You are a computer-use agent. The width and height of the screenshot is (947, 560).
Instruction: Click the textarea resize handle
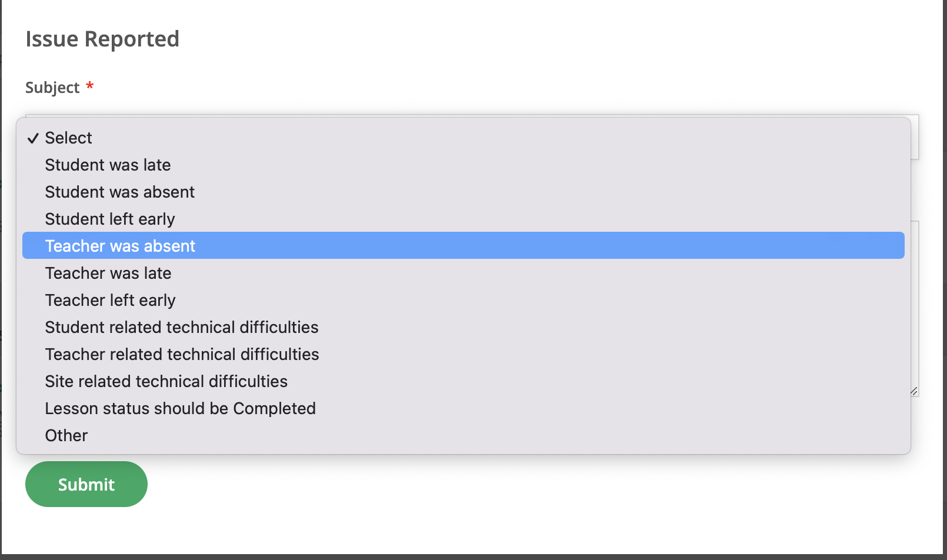913,391
